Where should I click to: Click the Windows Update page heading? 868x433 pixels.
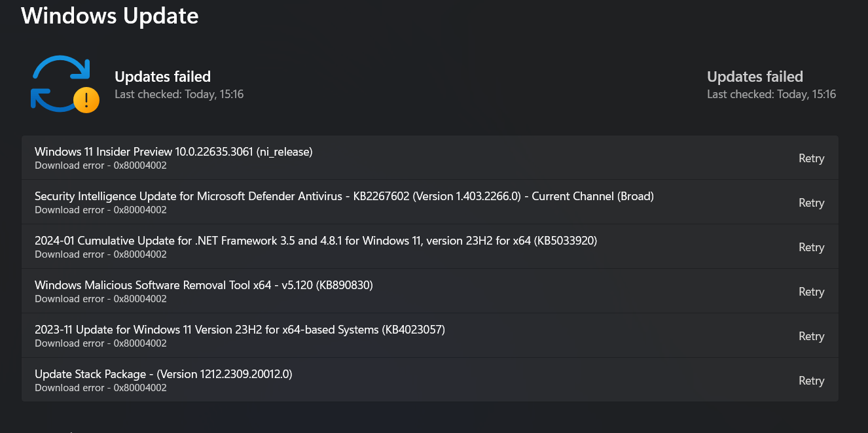(x=110, y=16)
